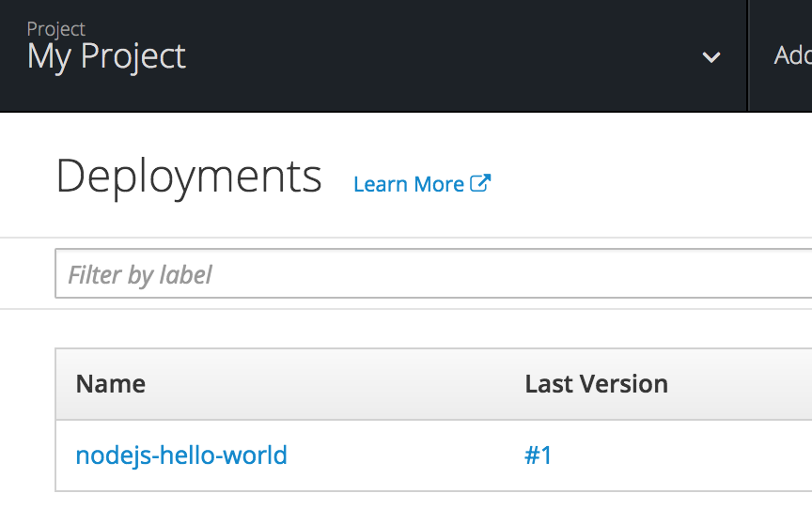The width and height of the screenshot is (812, 509).
Task: Sort by the Last Version column header
Action: 596,383
